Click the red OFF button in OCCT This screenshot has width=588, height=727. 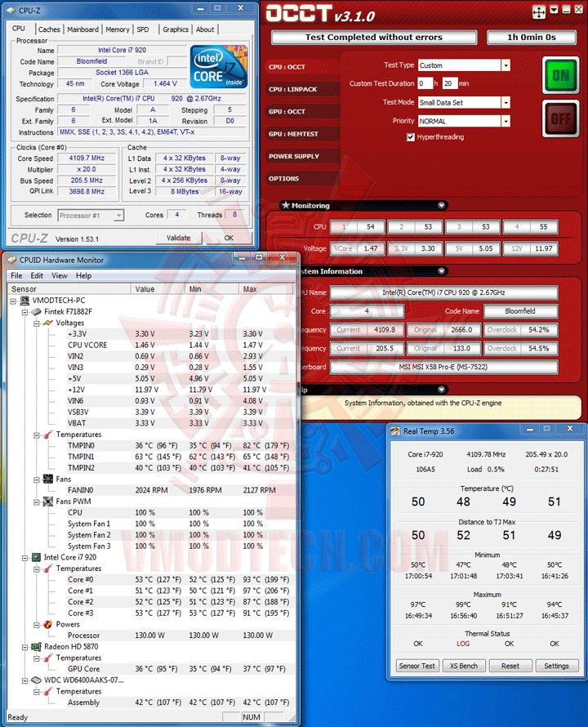[560, 118]
